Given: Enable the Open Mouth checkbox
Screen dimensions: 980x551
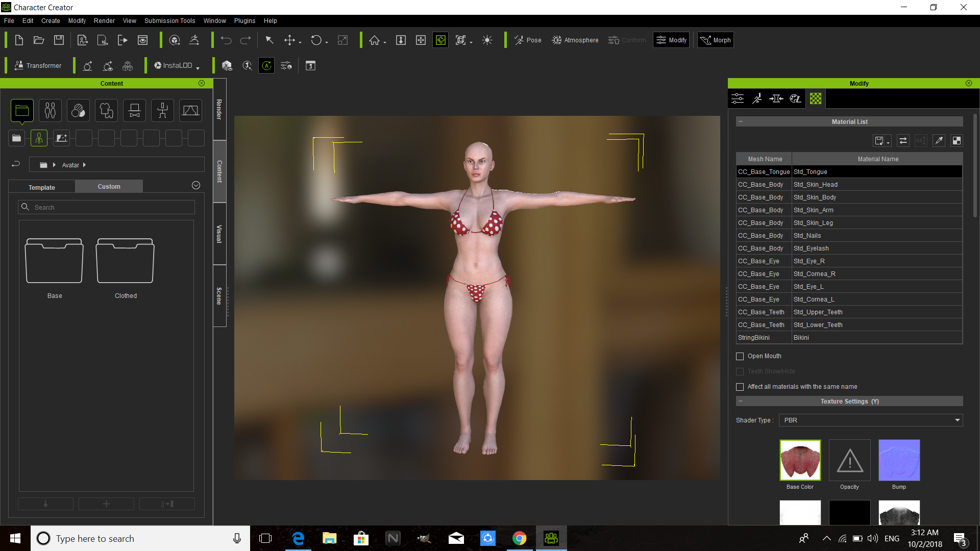Looking at the screenshot, I should click(x=740, y=356).
